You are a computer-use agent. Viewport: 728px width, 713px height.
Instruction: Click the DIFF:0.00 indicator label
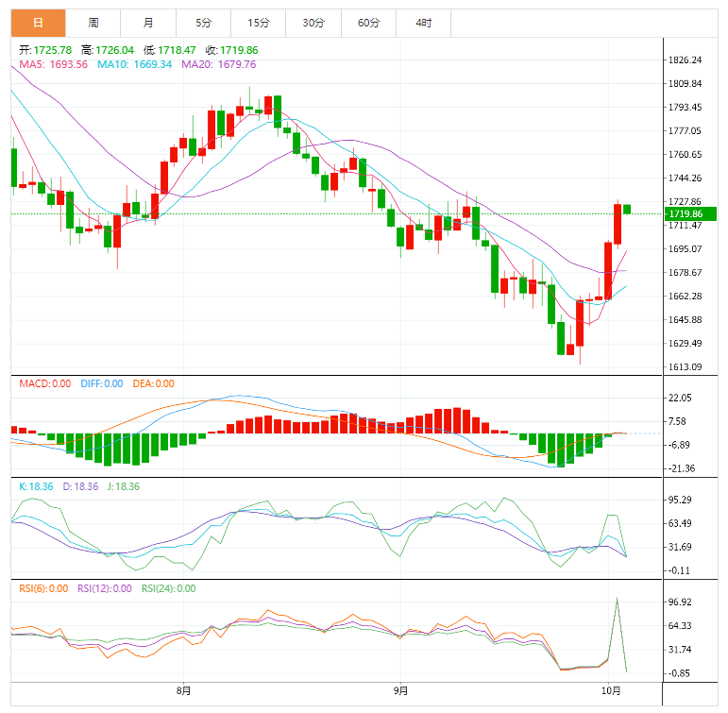click(x=102, y=383)
